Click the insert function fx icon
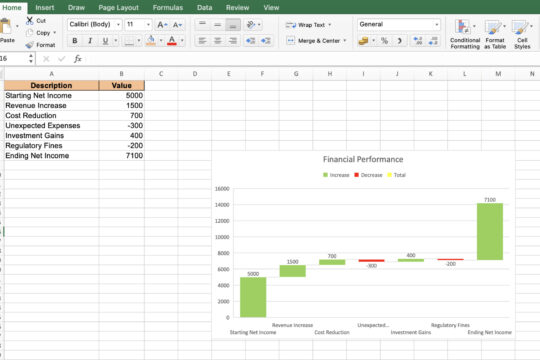The height and width of the screenshot is (360, 540). pyautogui.click(x=78, y=59)
